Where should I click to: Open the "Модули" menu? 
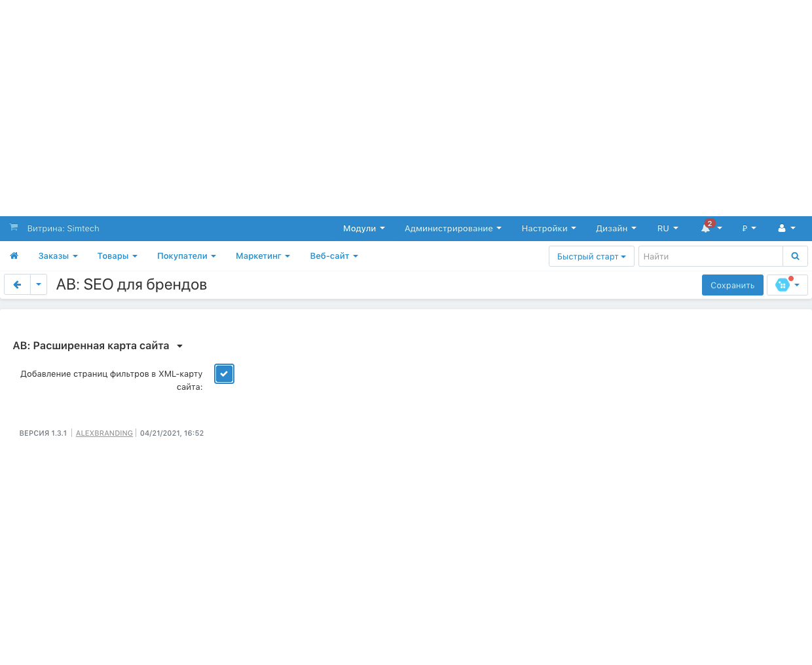point(363,229)
